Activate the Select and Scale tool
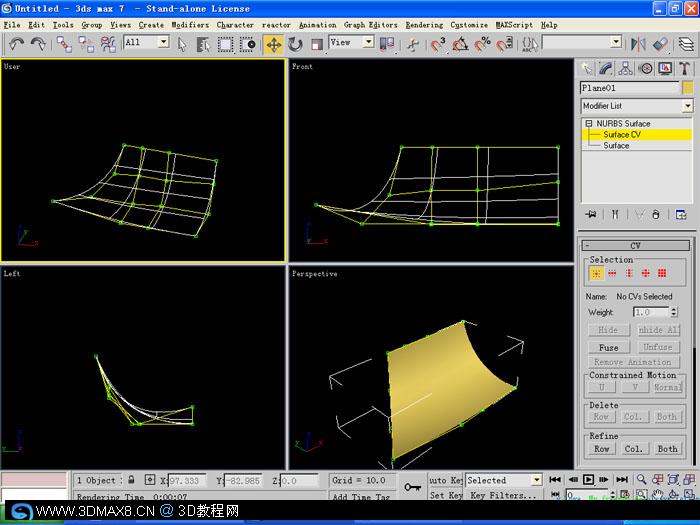The width and height of the screenshot is (700, 525). click(x=317, y=44)
